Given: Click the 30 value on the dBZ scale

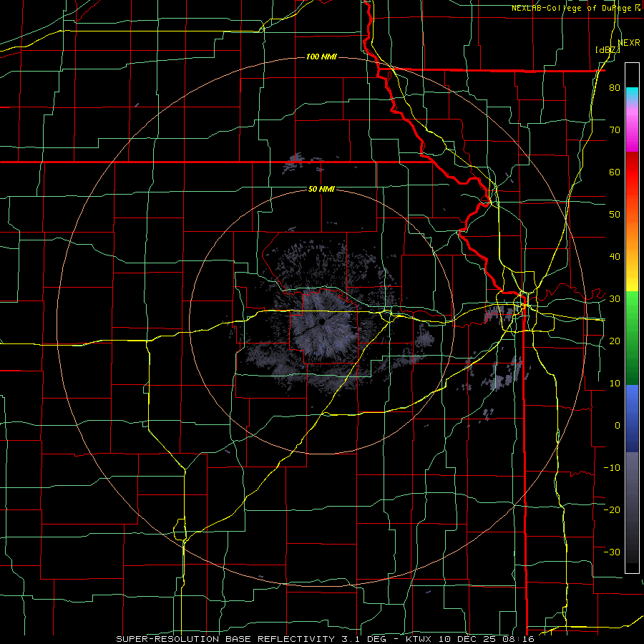Looking at the screenshot, I should click(615, 298).
